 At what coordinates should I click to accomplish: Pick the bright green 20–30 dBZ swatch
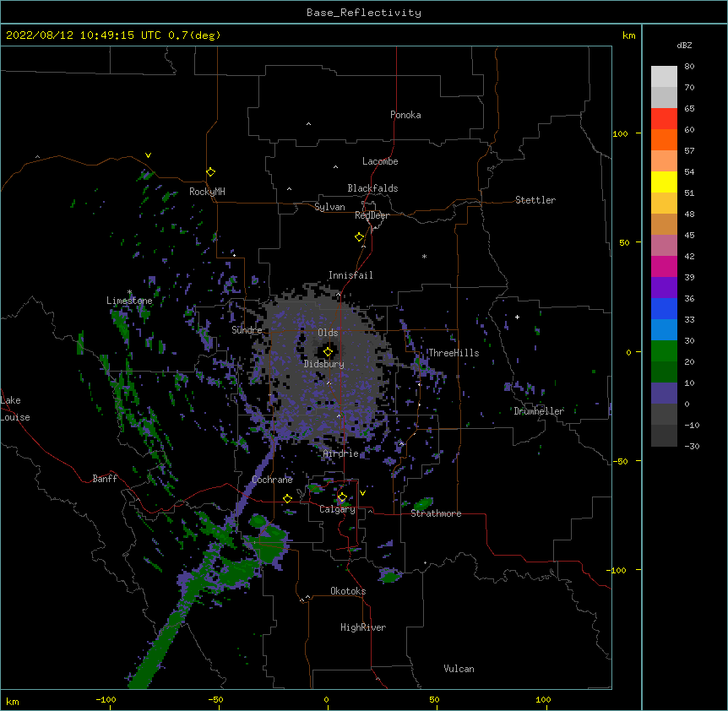point(664,351)
